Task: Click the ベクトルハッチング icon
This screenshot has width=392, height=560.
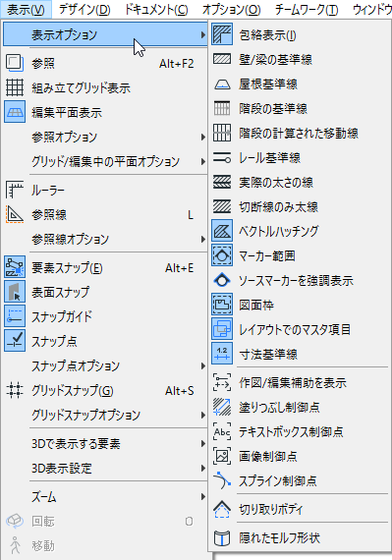Action: tap(222, 231)
